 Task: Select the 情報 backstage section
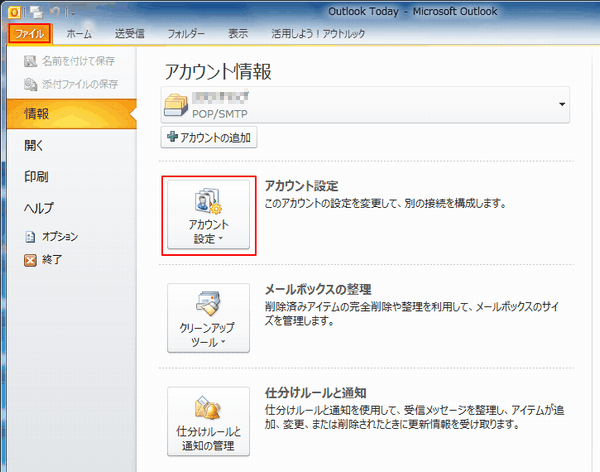click(x=71, y=114)
